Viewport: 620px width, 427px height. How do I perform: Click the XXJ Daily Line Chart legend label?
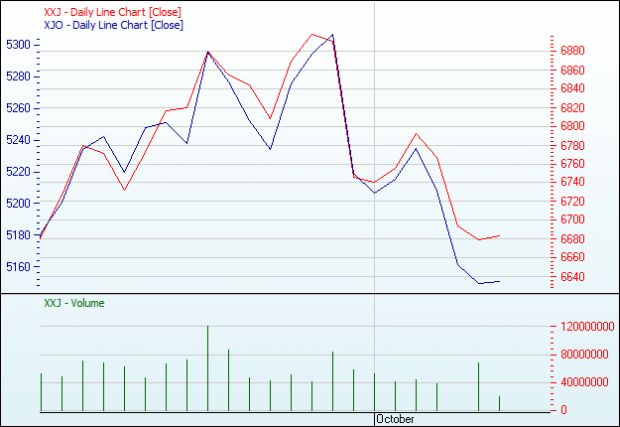click(x=112, y=12)
